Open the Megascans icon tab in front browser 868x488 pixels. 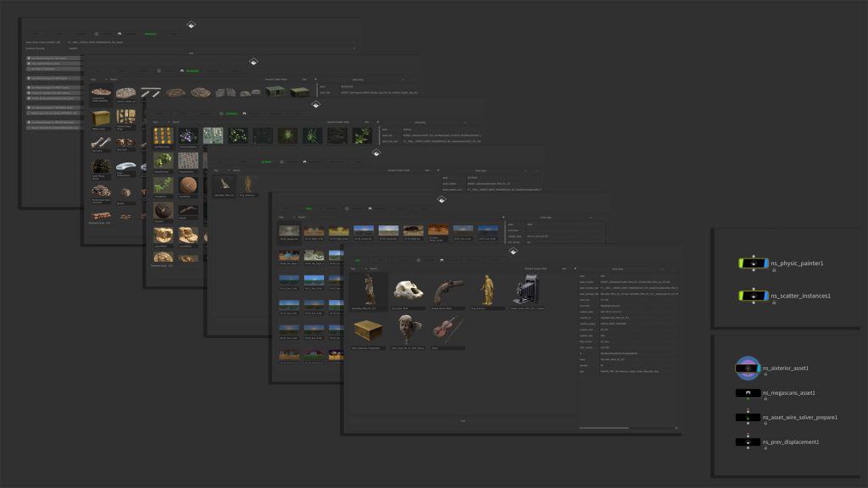click(x=441, y=260)
